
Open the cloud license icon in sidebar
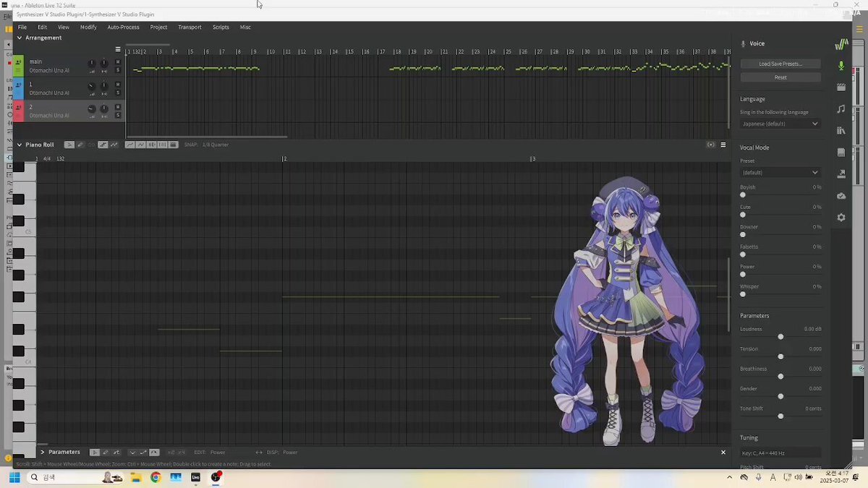point(841,196)
